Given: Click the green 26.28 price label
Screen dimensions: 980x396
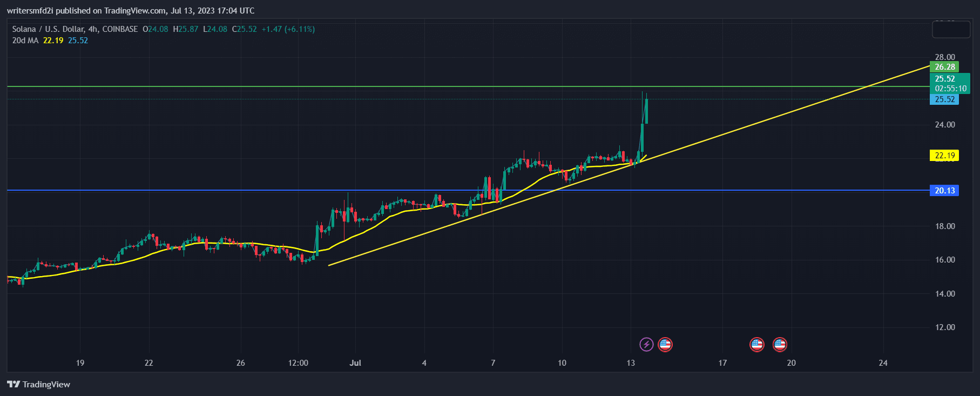Looking at the screenshot, I should point(944,67).
